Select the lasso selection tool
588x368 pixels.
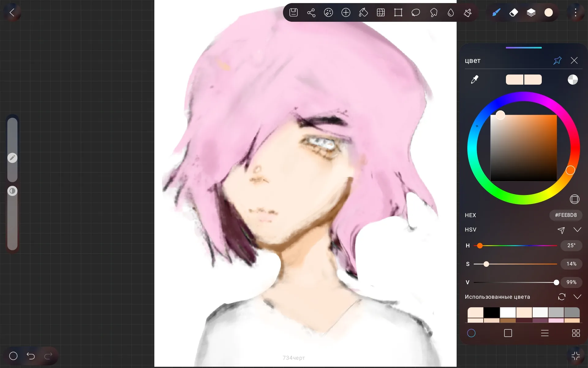(416, 13)
